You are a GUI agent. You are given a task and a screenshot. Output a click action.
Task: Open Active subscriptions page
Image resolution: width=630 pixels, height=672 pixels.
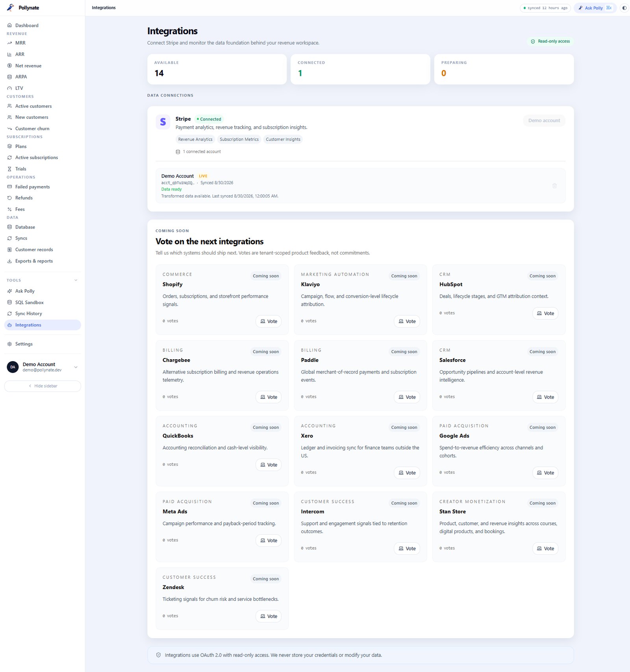43,157
